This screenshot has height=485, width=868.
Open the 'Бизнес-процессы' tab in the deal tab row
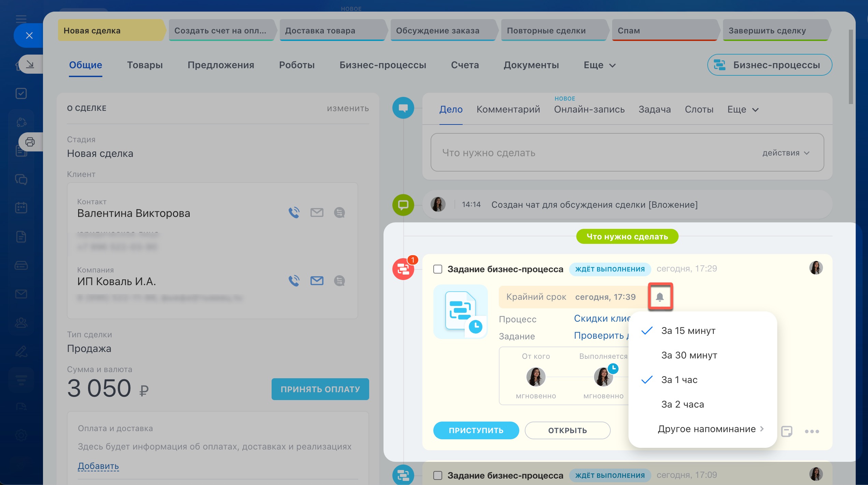pyautogui.click(x=383, y=65)
